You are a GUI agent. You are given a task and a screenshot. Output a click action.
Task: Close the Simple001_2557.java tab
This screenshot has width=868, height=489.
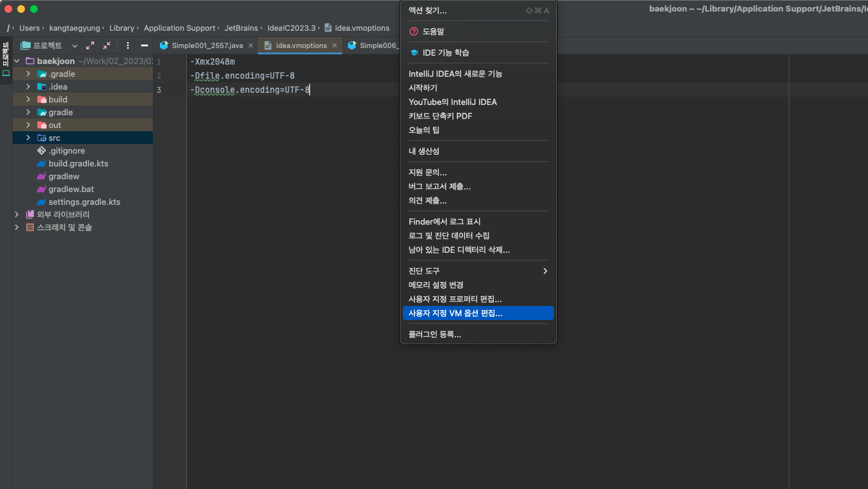251,45
